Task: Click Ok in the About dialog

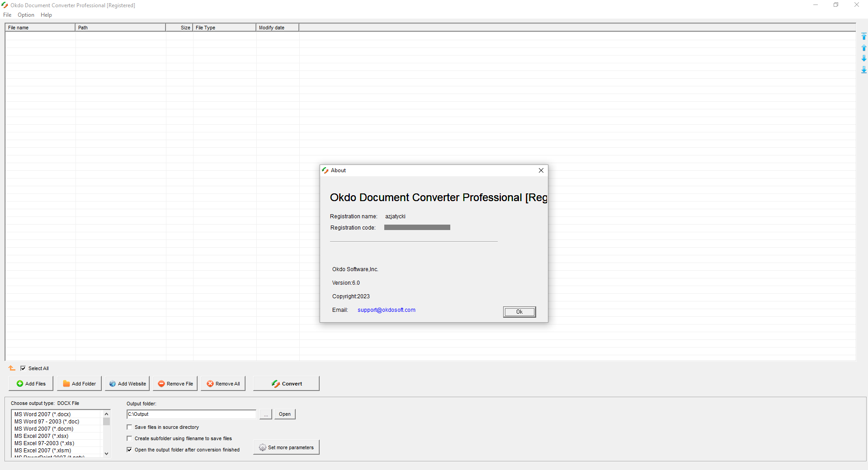Action: tap(519, 312)
